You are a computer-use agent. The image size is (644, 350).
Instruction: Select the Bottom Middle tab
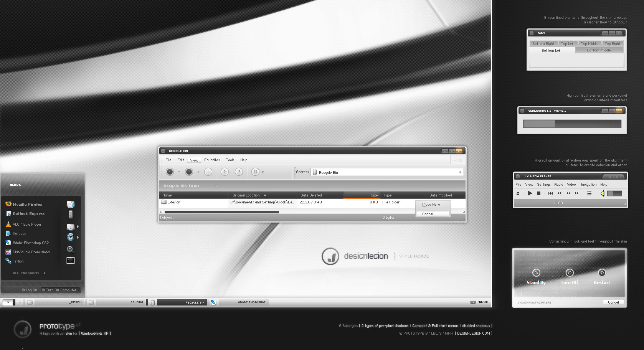tap(599, 50)
